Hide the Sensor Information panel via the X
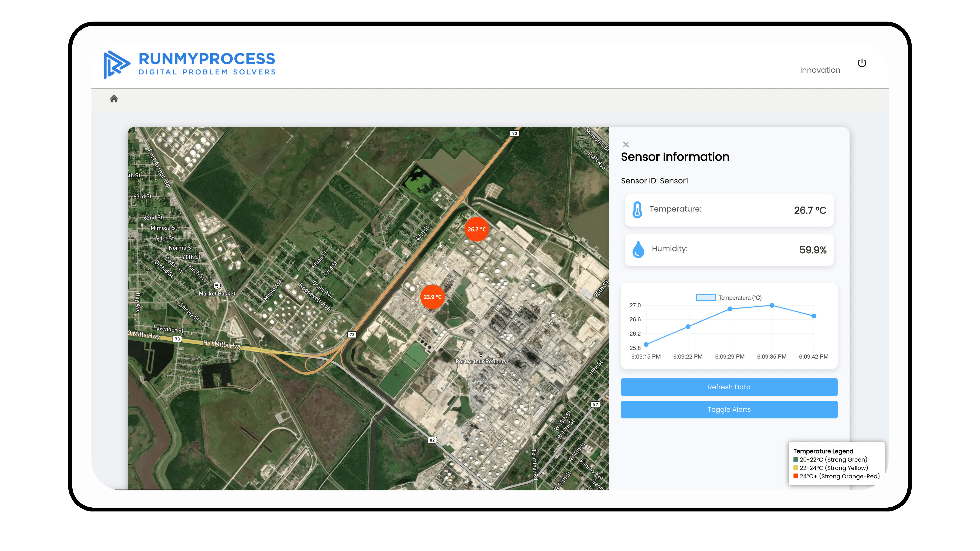The height and width of the screenshot is (551, 980). 626,144
